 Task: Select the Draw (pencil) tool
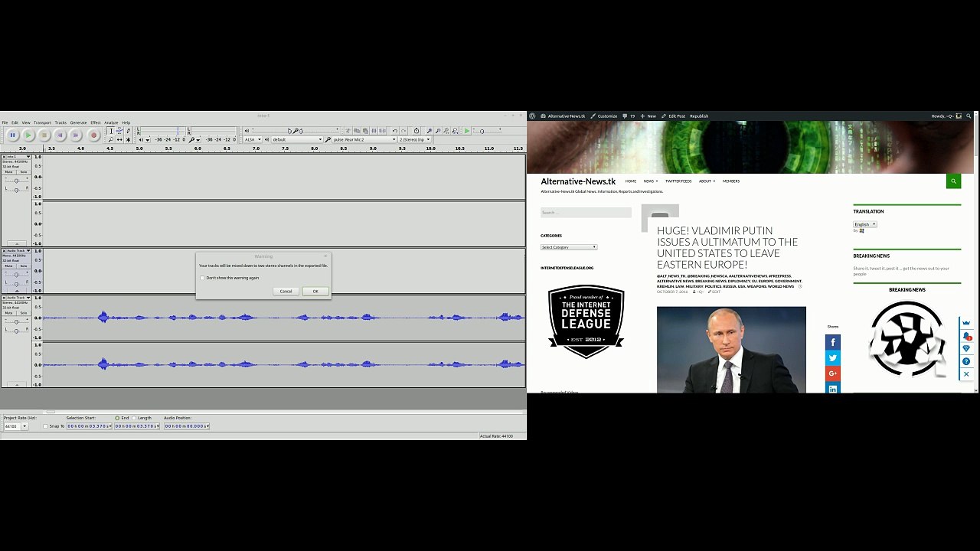(x=128, y=131)
